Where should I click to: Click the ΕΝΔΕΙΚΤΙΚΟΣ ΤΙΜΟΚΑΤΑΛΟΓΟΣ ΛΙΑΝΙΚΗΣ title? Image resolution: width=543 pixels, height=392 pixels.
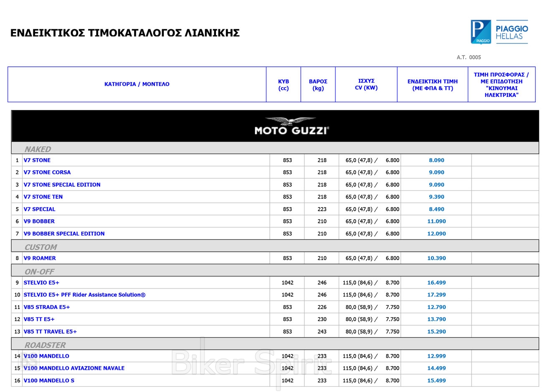125,33
